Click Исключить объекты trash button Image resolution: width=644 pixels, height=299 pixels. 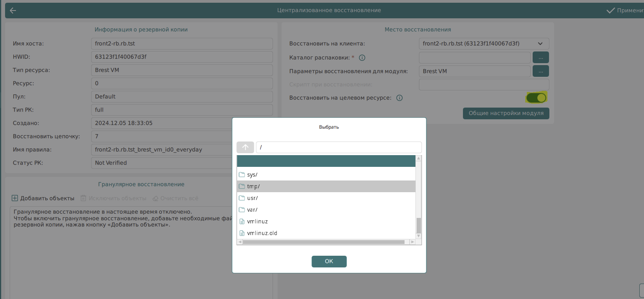[113, 198]
